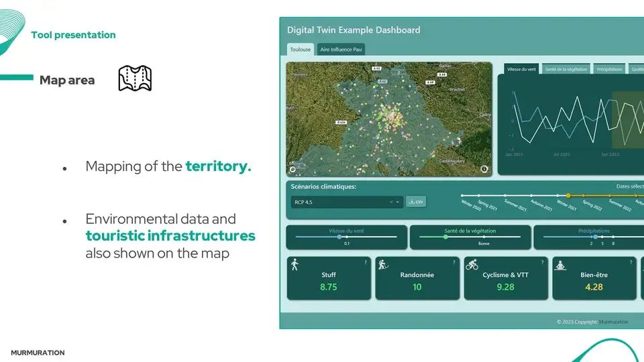The height and width of the screenshot is (362, 644).
Task: Click the cyclist icon on Cyclisme & VTT card
Action: [472, 265]
